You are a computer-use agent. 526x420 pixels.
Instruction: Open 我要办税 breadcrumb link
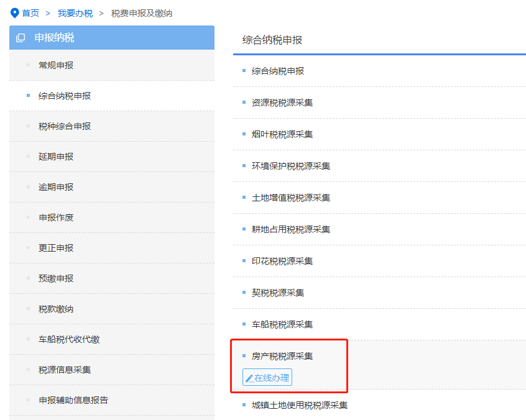(75, 13)
